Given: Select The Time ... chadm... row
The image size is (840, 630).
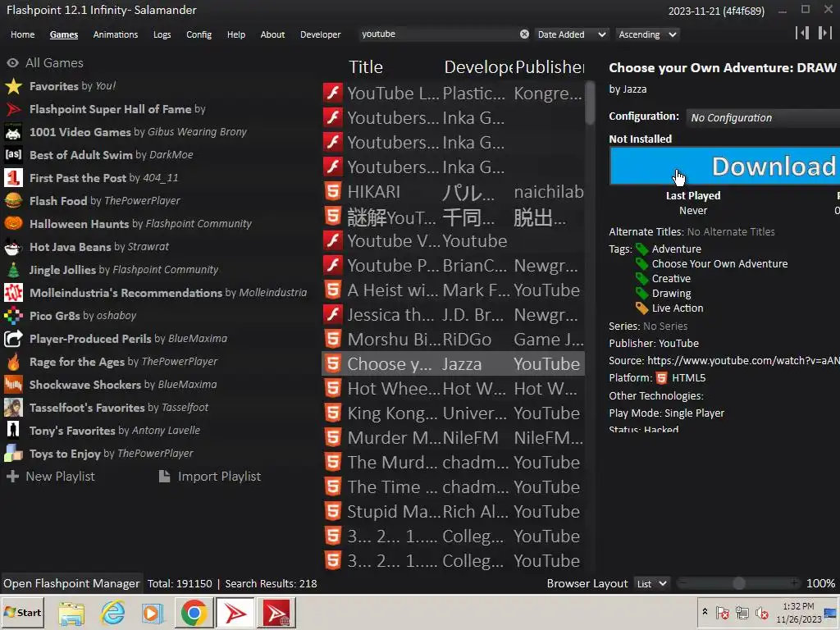Looking at the screenshot, I should tap(453, 487).
